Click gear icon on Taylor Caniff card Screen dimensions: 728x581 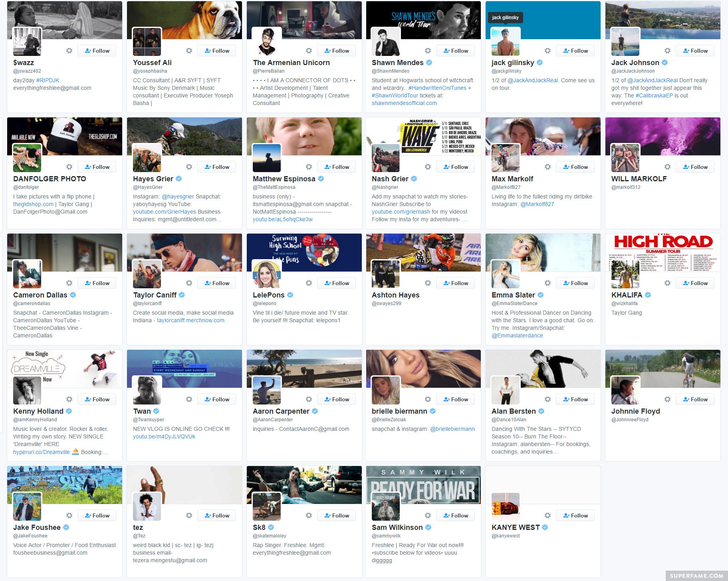coord(189,283)
